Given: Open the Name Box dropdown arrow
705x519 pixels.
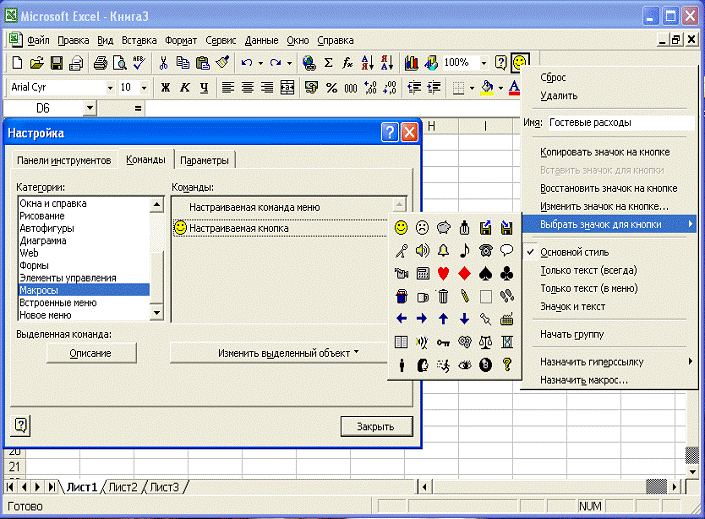Looking at the screenshot, I should [x=89, y=108].
